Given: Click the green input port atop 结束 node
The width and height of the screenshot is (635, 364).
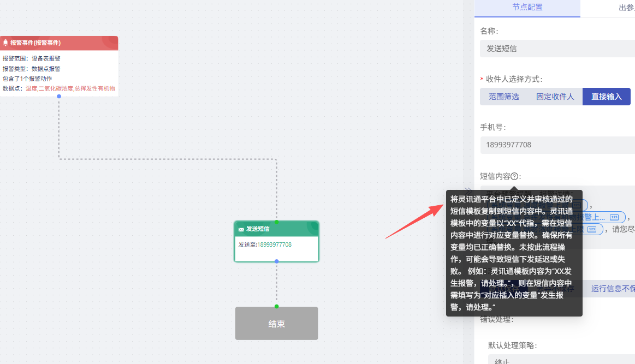Looking at the screenshot, I should [276, 306].
